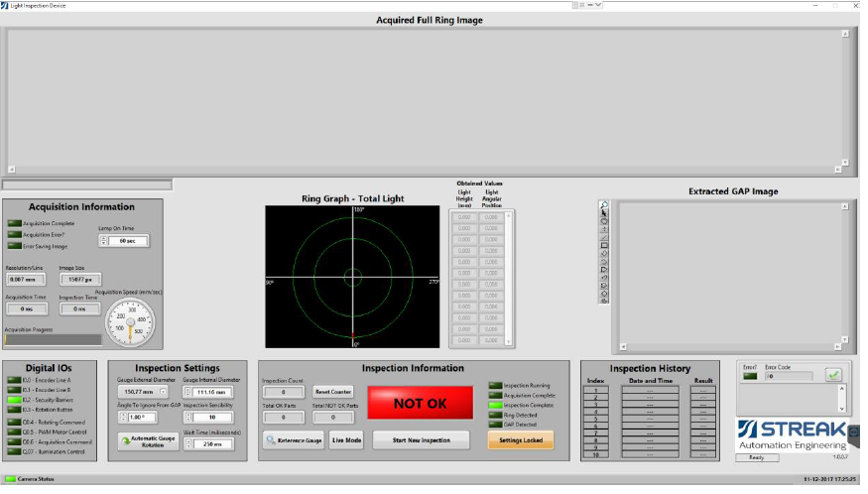
Task: Select the zoom tool in GAP image palette
Action: 604,205
